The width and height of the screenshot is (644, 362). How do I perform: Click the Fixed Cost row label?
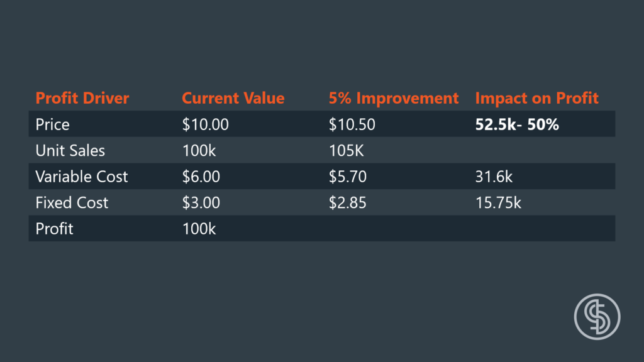72,203
